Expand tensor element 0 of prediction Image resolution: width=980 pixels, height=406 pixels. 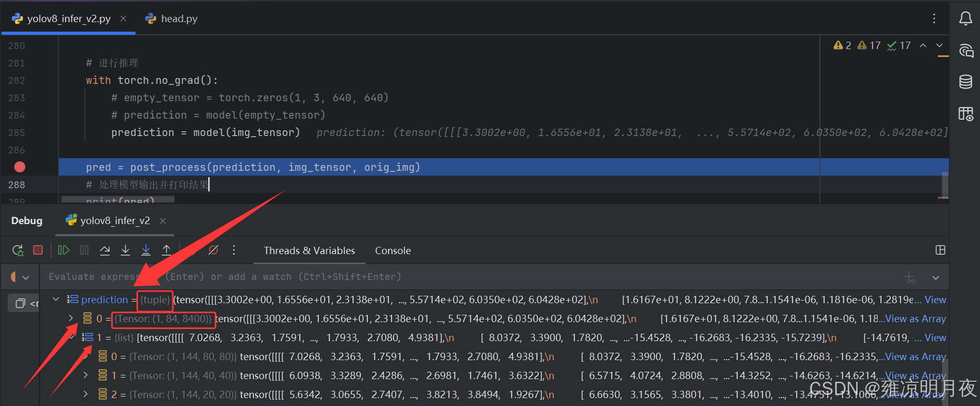tap(71, 318)
